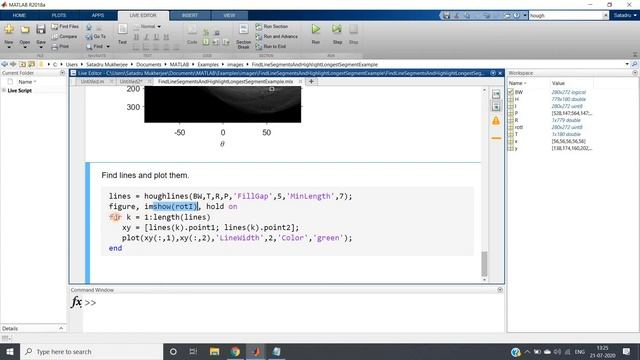The image size is (640, 360).
Task: Toggle italic text formatting
Action: click(146, 37)
